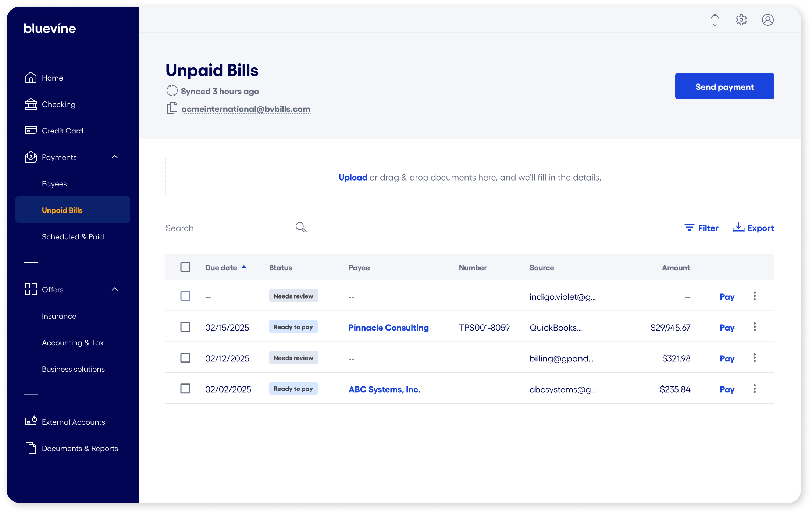Screen dimensions: 812x514
Task: Collapse the Offers section in the sidebar
Action: (115, 289)
